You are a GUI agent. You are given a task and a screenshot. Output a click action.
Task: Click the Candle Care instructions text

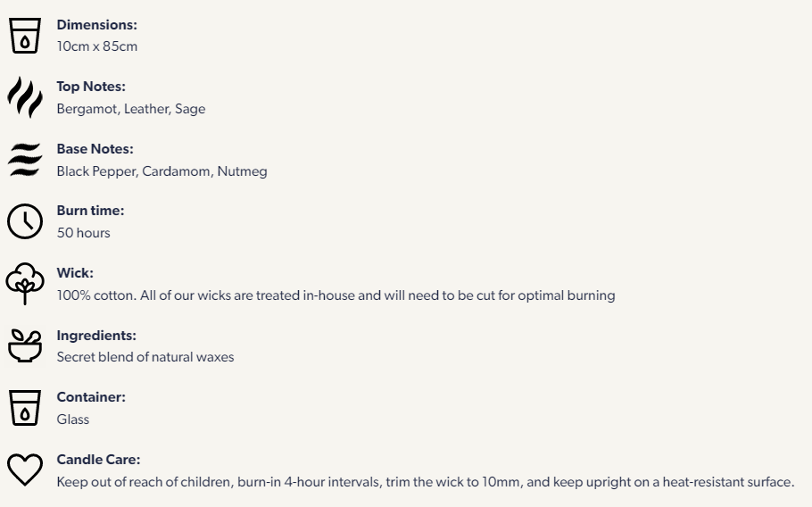[426, 482]
